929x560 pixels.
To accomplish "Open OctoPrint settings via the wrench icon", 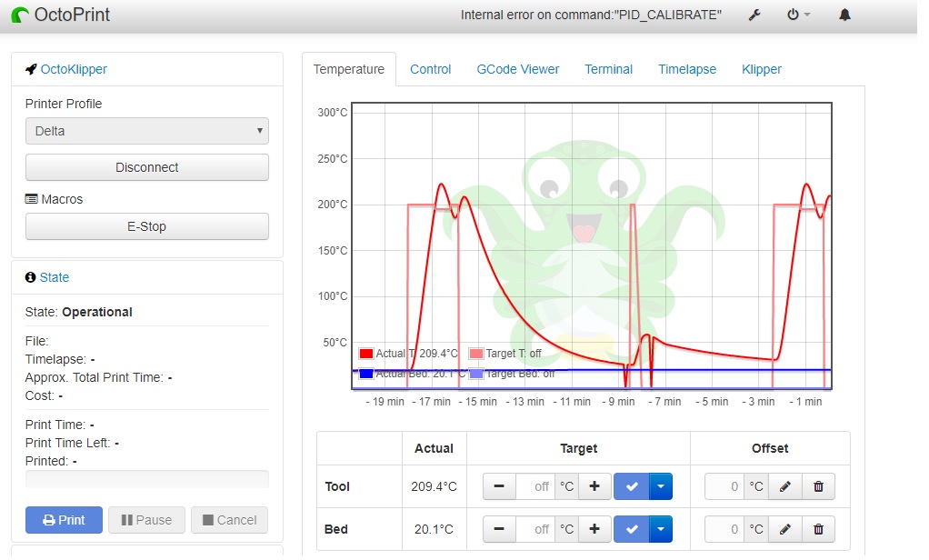I will point(754,15).
